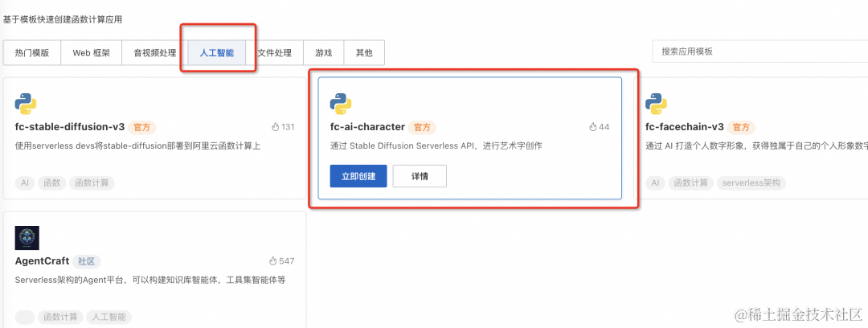This screenshot has height=328, width=868.
Task: Click the 搜索应用模板 search field
Action: [x=760, y=51]
